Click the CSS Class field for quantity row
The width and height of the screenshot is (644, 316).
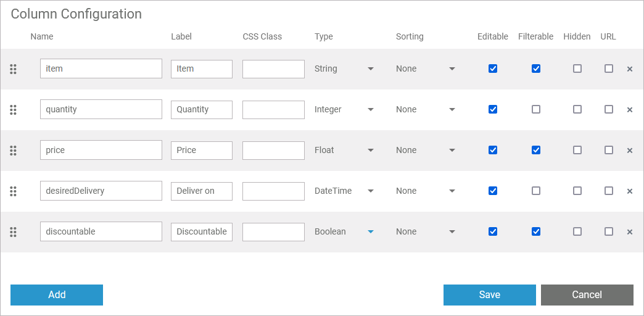pyautogui.click(x=273, y=110)
